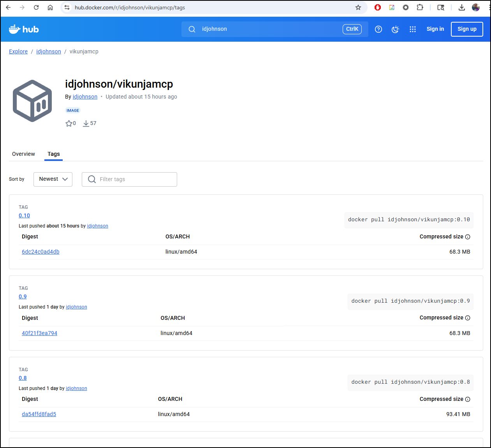The height and width of the screenshot is (448, 491).
Task: Reload the page in the browser
Action: [36, 7]
